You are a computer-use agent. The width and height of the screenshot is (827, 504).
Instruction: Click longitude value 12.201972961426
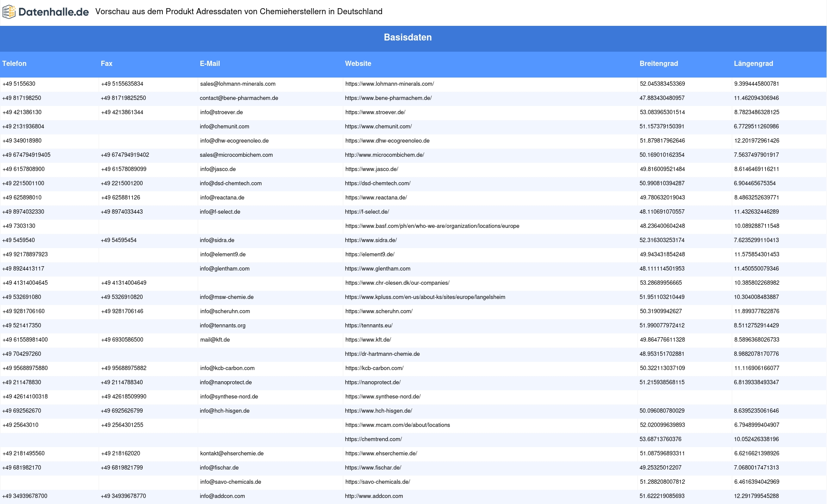(x=756, y=141)
